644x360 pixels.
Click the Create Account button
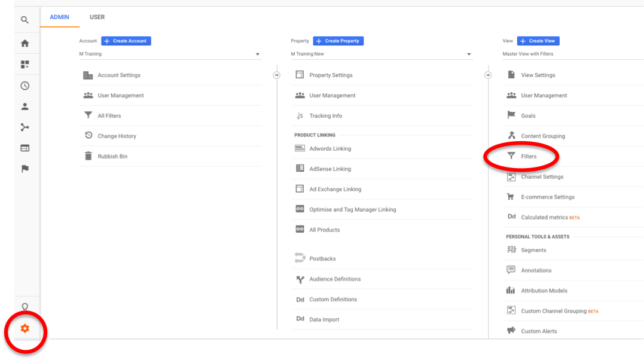(x=126, y=41)
